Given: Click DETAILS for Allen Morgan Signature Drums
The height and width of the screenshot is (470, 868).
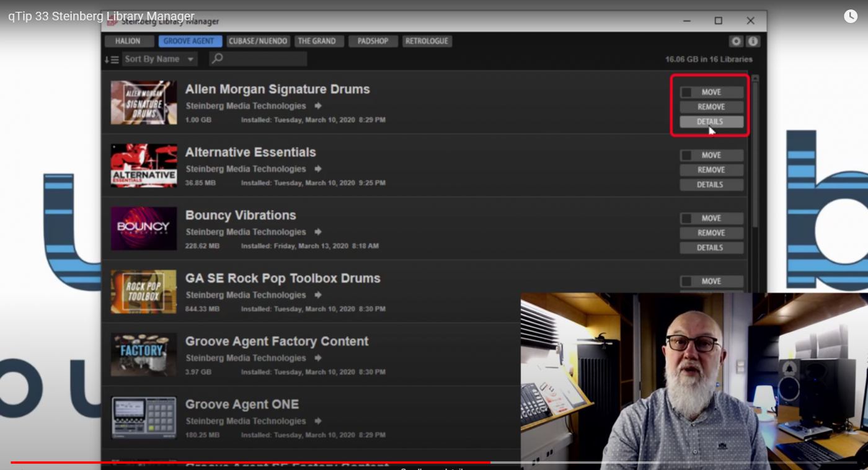Looking at the screenshot, I should click(x=712, y=122).
